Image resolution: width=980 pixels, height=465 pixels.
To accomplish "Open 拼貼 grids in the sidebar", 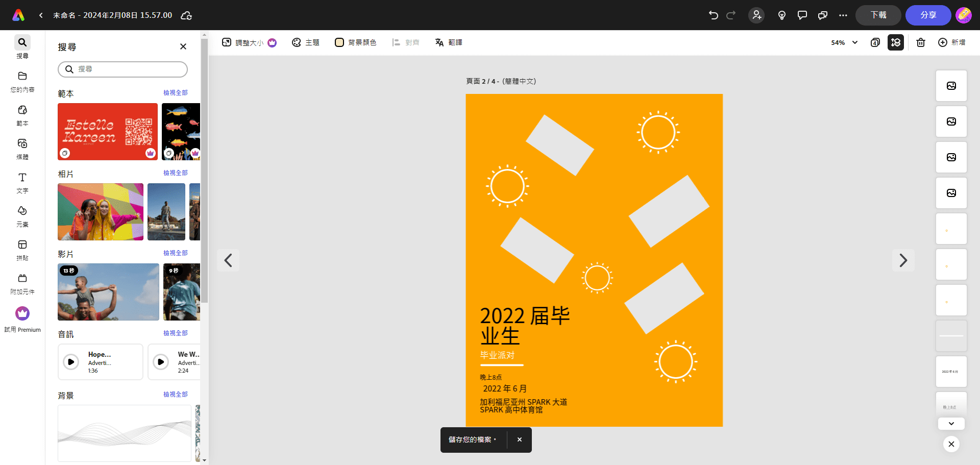I will pos(22,250).
